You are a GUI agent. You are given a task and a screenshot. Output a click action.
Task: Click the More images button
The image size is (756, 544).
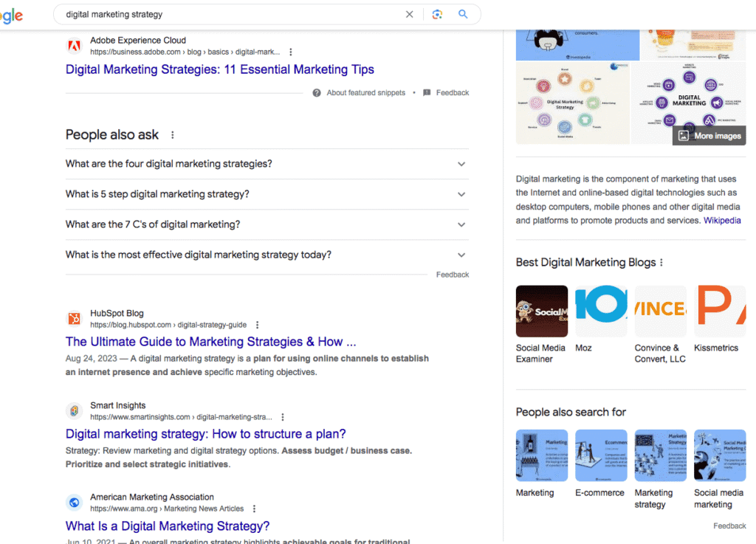(709, 135)
